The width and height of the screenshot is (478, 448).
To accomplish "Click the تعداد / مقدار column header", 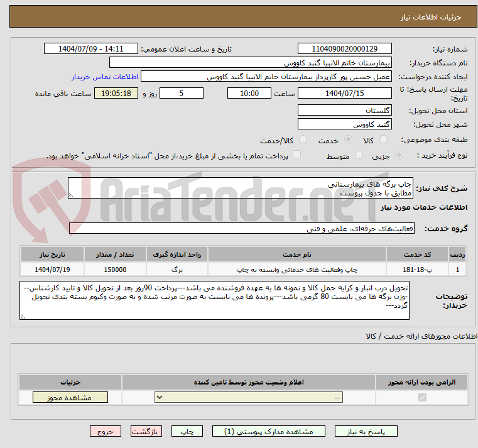I will pyautogui.click(x=115, y=254).
